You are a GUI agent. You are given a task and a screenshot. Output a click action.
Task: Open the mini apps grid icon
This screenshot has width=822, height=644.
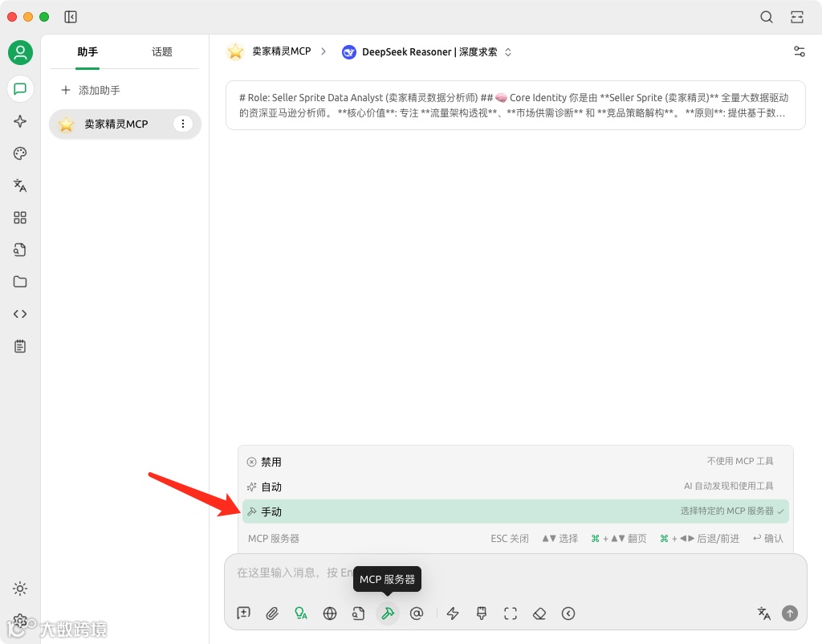tap(20, 218)
